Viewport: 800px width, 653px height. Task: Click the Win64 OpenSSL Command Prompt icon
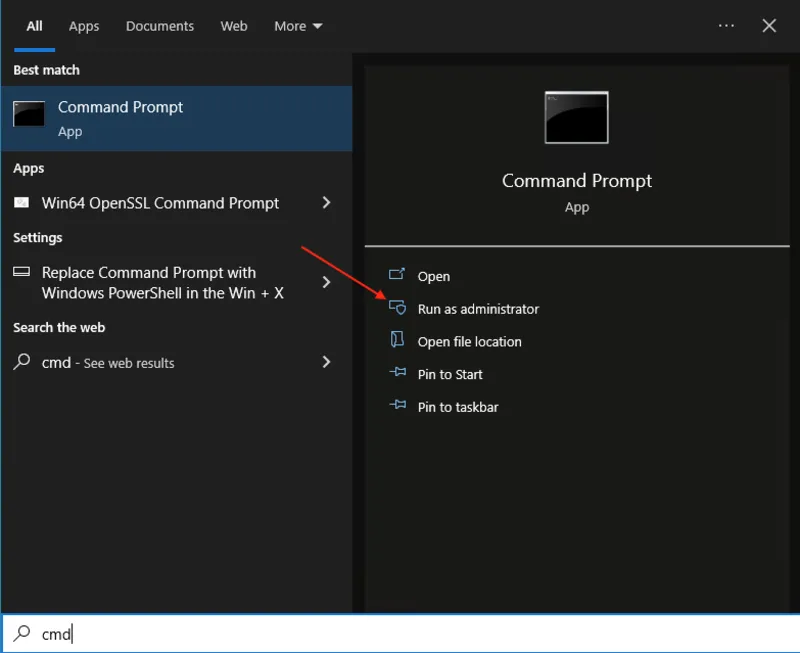21,203
